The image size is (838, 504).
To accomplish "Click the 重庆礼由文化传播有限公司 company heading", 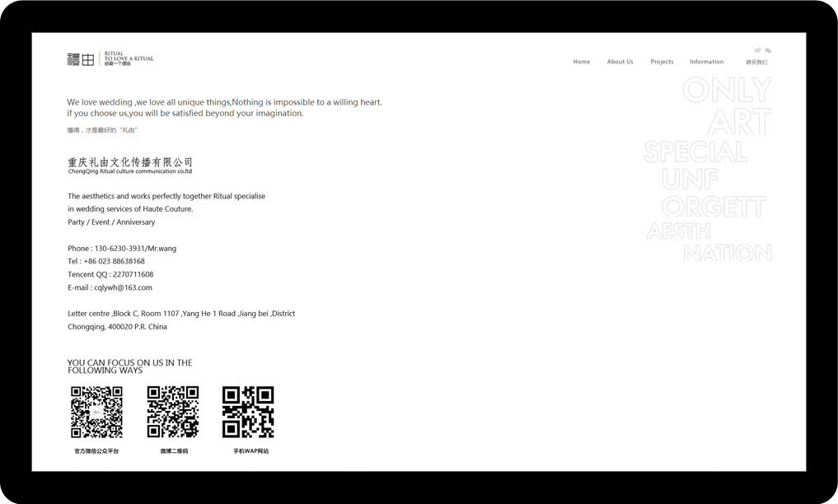I will [130, 162].
